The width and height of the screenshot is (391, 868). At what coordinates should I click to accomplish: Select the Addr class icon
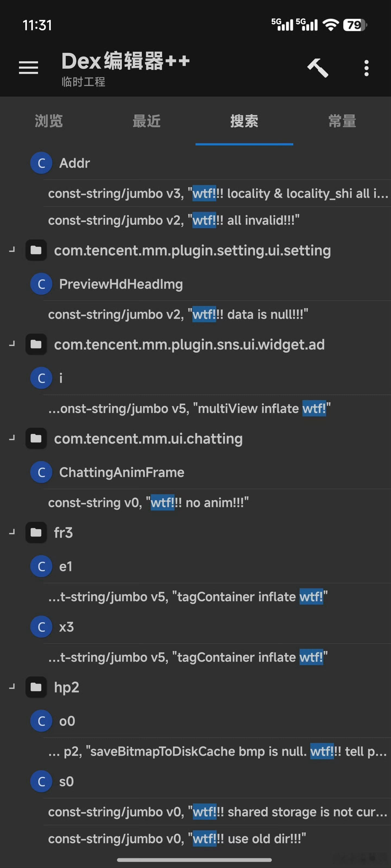click(x=41, y=163)
